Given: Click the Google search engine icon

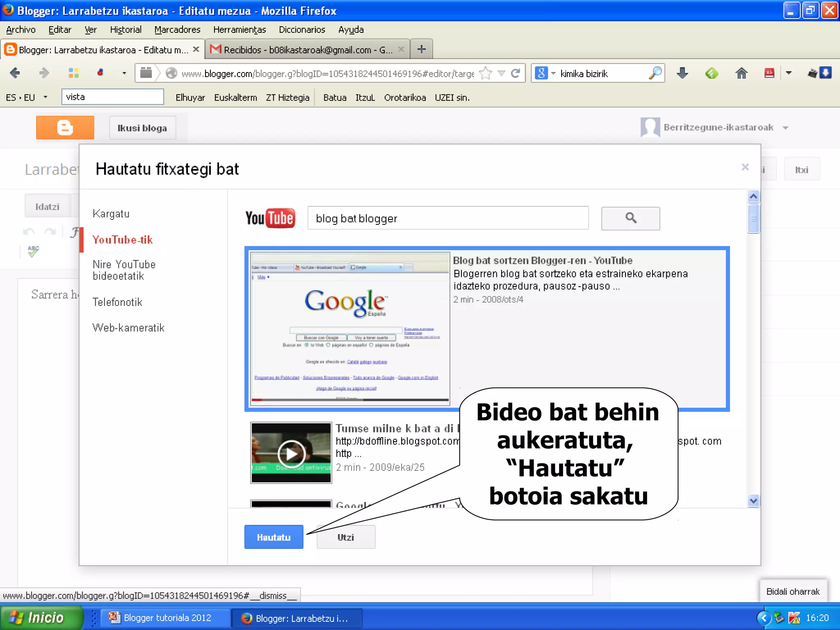Looking at the screenshot, I should (x=541, y=73).
